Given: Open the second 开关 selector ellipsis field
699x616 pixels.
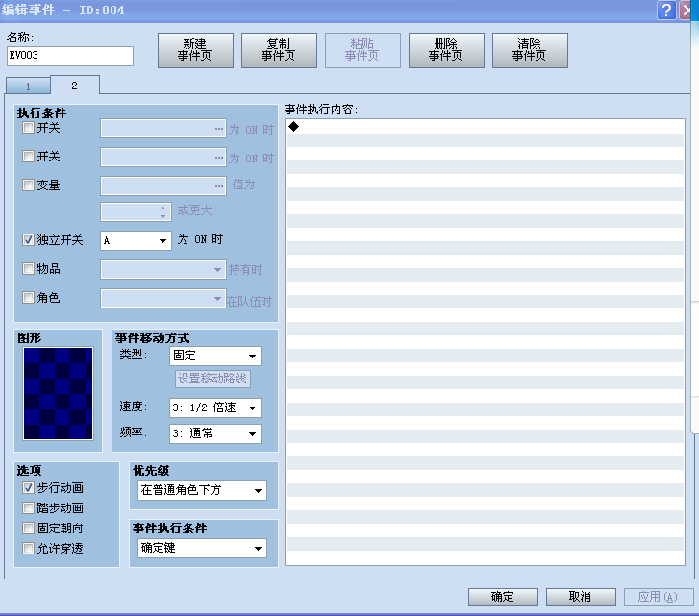Looking at the screenshot, I should pos(163,158).
